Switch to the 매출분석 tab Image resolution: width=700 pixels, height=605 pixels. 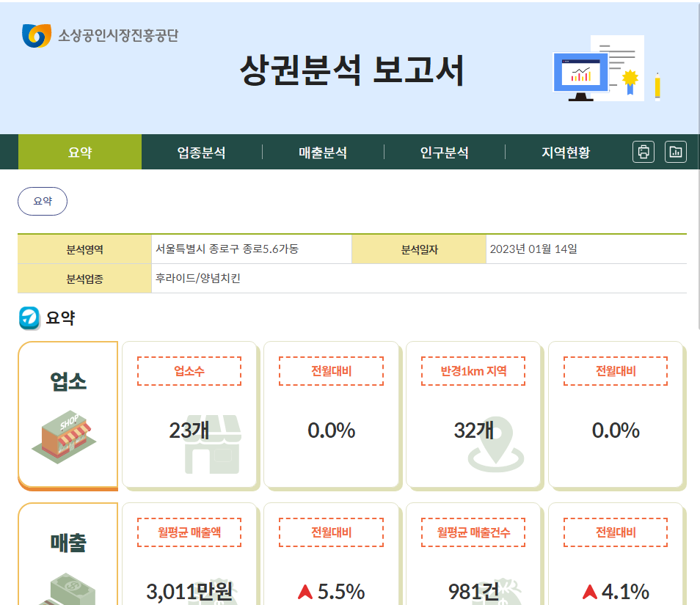pos(323,152)
